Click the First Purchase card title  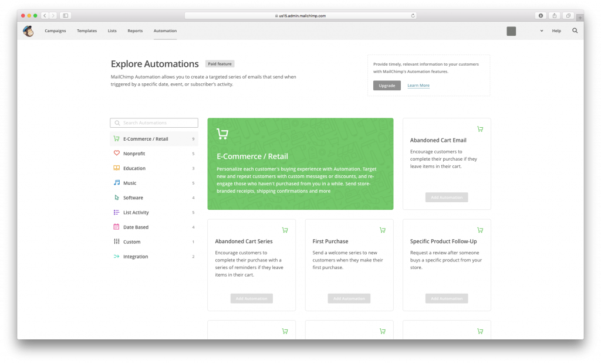coord(330,241)
